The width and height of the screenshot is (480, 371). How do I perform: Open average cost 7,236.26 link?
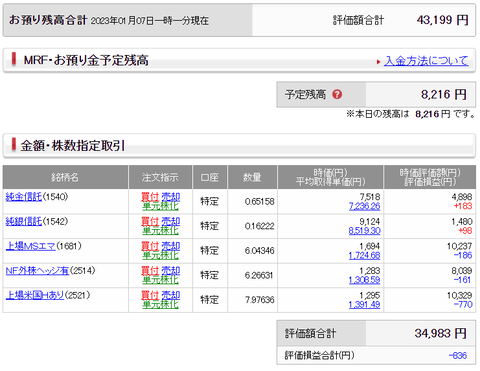(x=364, y=206)
